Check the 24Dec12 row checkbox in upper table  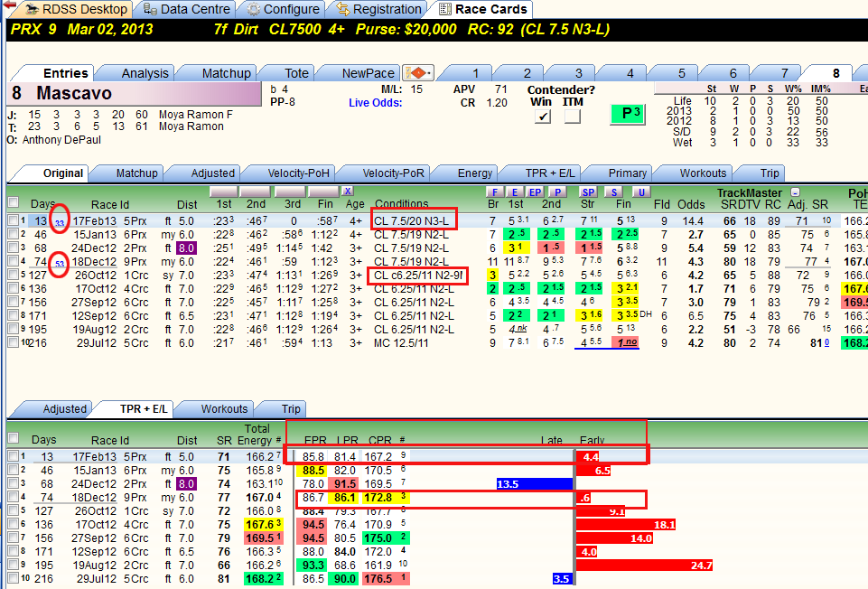[14, 248]
